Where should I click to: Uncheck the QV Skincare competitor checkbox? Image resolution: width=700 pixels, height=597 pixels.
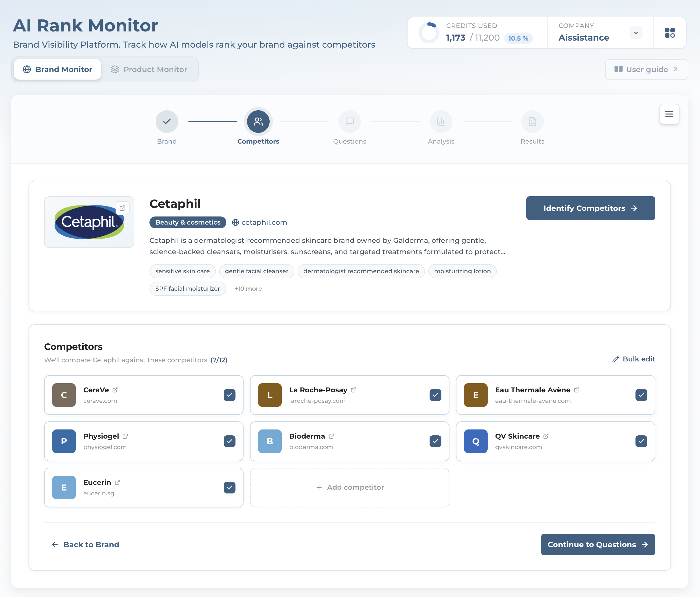(x=641, y=441)
